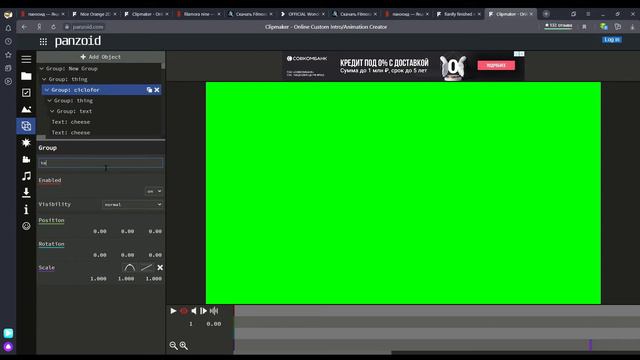This screenshot has height=360, width=640.
Task: Apply the linear easing to Scale
Action: click(x=146, y=268)
